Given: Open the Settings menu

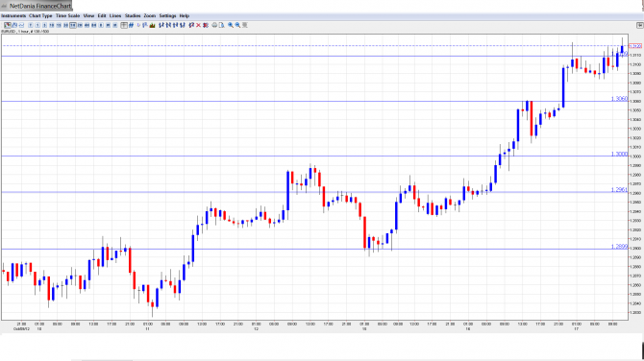Looking at the screenshot, I should 167,15.
